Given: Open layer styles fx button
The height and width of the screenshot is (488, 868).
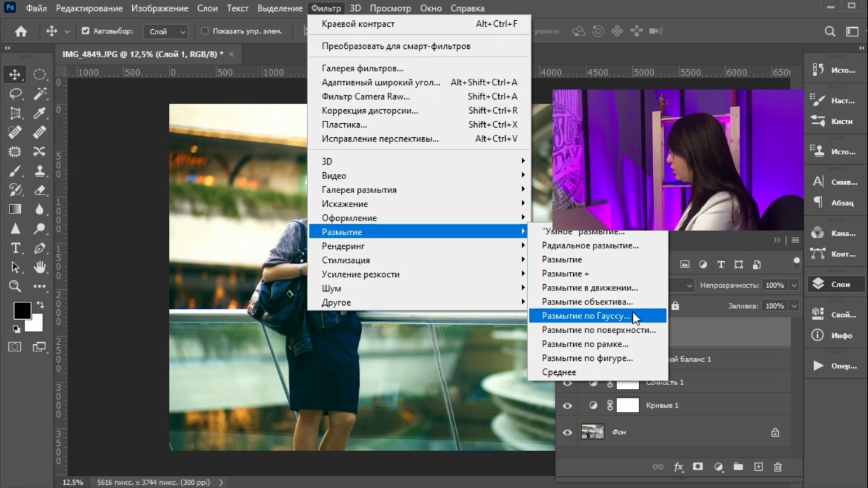Looking at the screenshot, I should [x=678, y=467].
